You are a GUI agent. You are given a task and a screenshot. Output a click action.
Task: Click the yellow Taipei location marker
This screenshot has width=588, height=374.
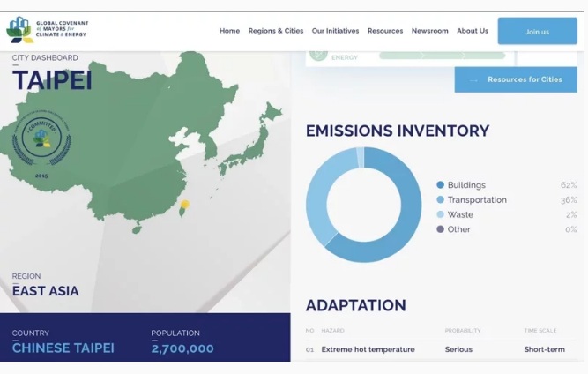184,204
